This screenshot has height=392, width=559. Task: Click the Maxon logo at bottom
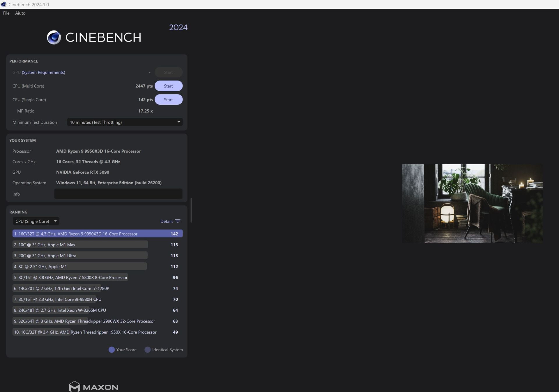[93, 387]
